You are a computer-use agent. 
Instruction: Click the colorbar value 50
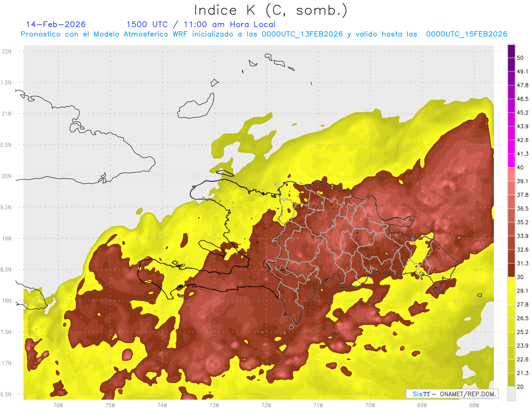(520, 58)
